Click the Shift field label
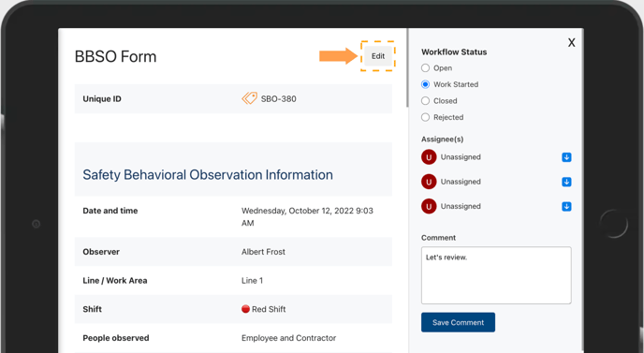The height and width of the screenshot is (353, 644). 92,309
